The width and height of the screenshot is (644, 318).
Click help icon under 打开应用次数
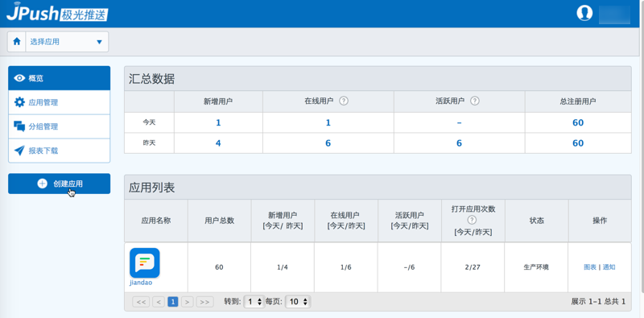point(473,221)
